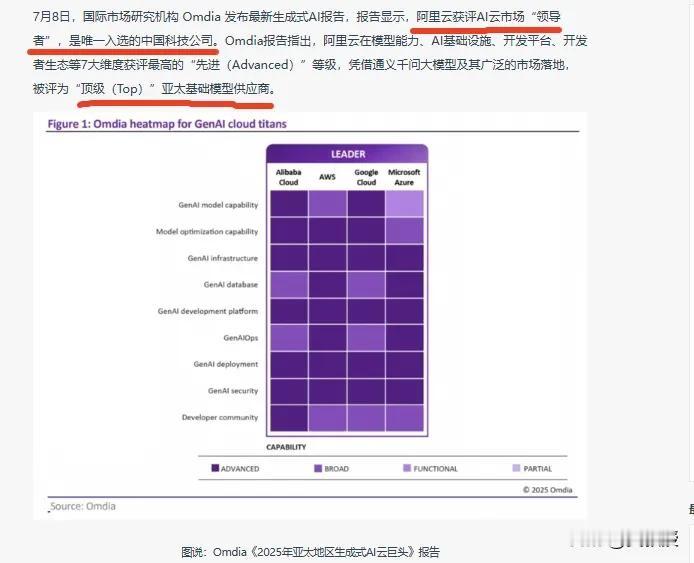694x563 pixels.
Task: Select the Microsoft Azure GenAI model capability cell
Action: pos(404,204)
